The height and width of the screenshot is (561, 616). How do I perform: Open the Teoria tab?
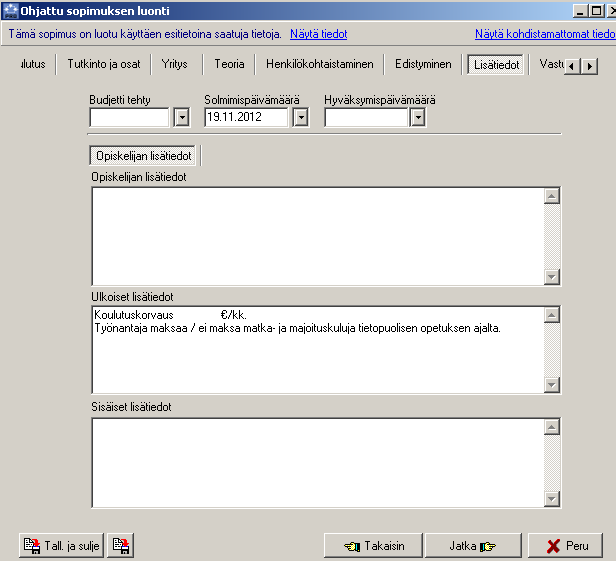click(229, 64)
